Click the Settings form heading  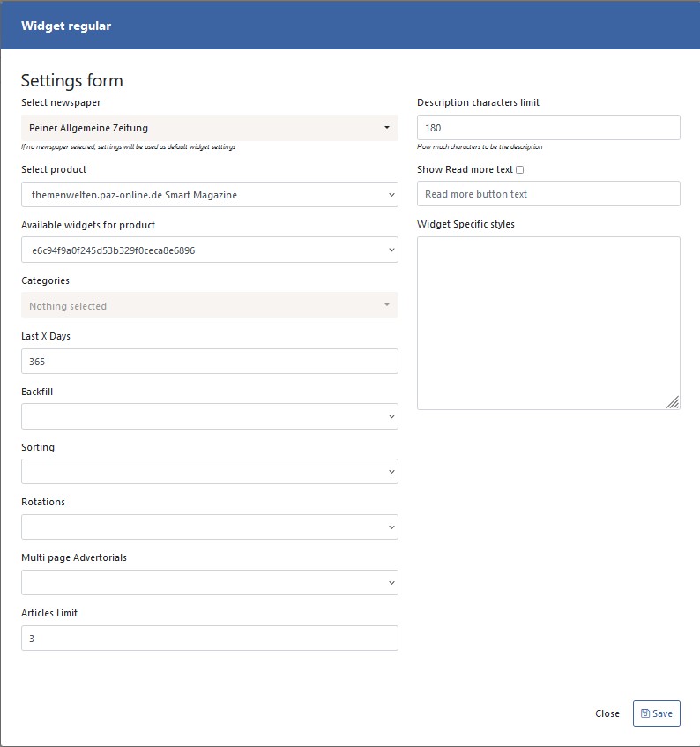(x=72, y=80)
